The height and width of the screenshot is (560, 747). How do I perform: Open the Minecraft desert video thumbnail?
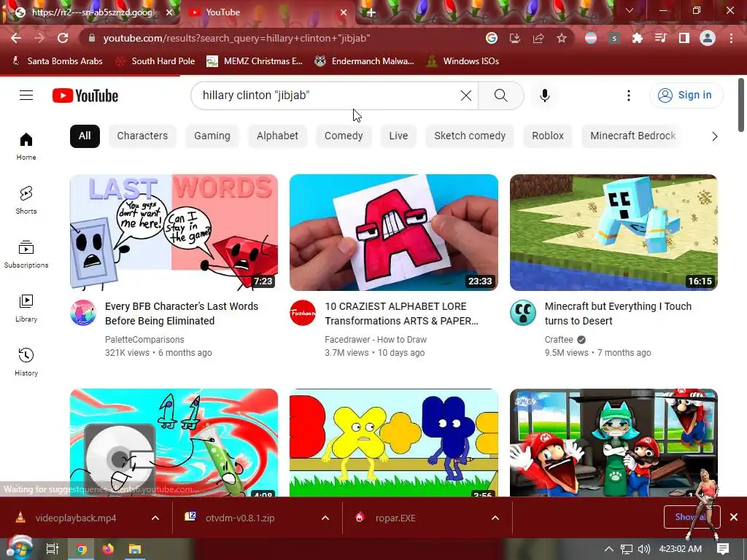tap(614, 233)
